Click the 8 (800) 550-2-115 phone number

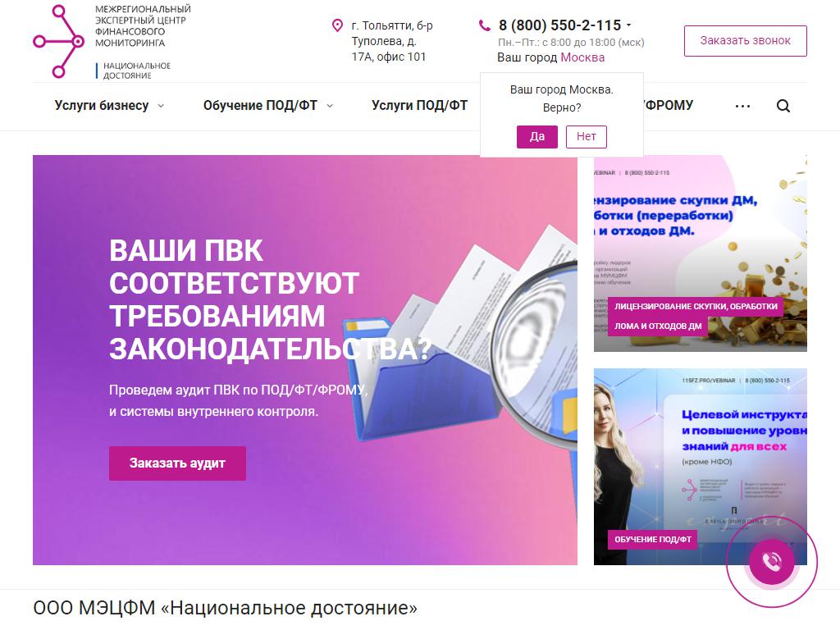tap(559, 25)
